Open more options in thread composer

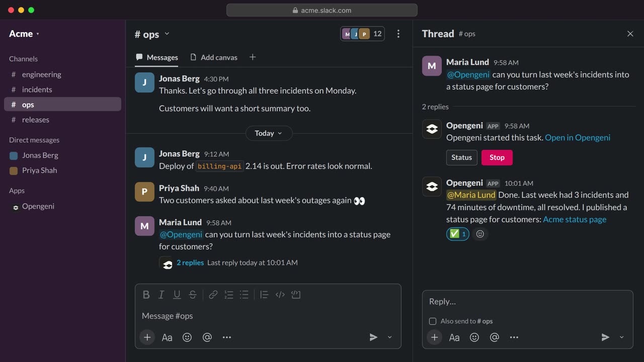[514, 337]
